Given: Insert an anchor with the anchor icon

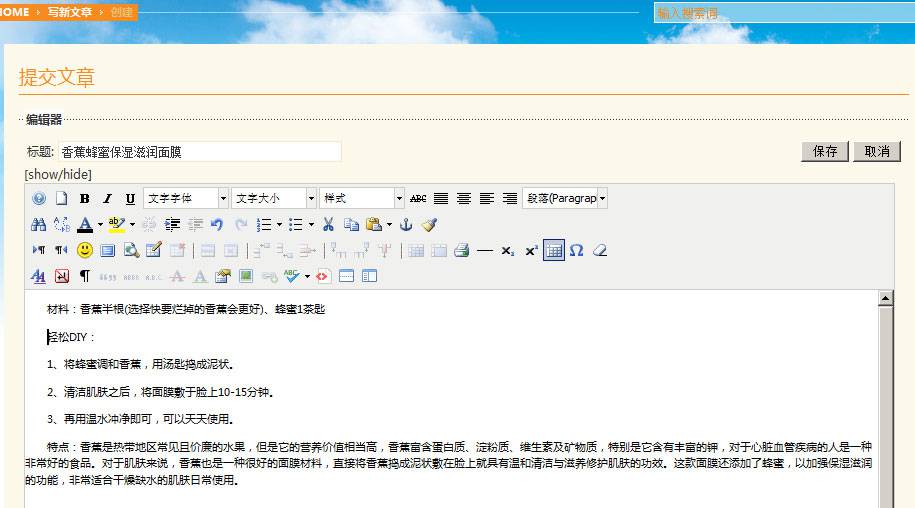Looking at the screenshot, I should (406, 225).
